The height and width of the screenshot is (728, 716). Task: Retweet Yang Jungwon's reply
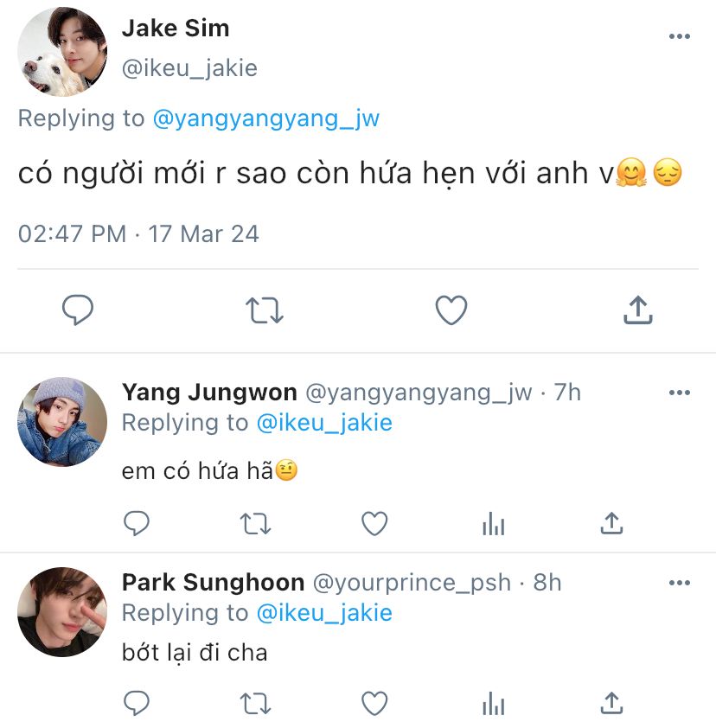point(255,523)
